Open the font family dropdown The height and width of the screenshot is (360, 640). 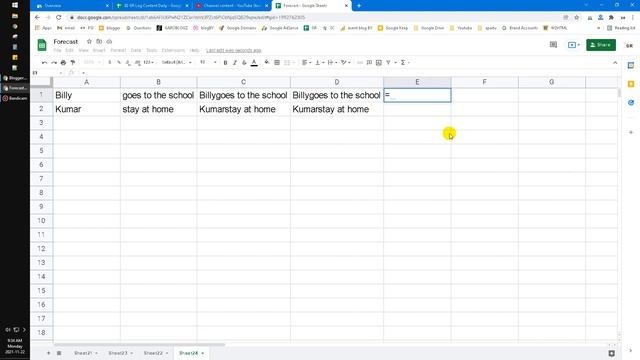pos(177,62)
